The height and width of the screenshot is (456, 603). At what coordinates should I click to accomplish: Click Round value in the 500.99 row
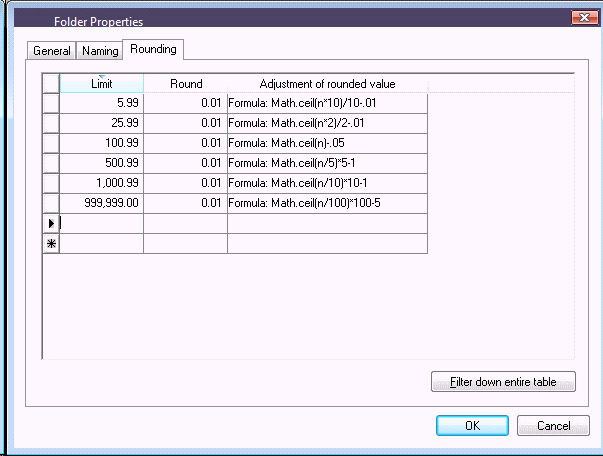coord(186,163)
